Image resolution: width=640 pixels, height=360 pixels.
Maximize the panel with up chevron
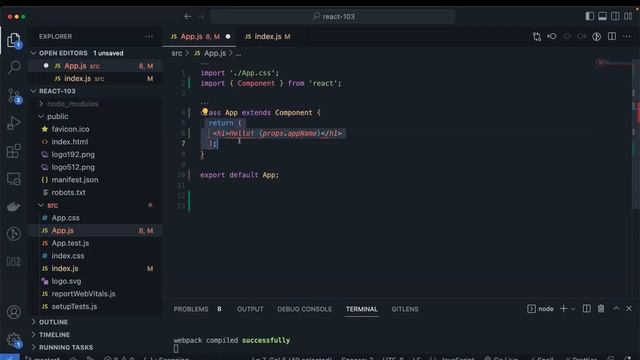[x=616, y=309]
